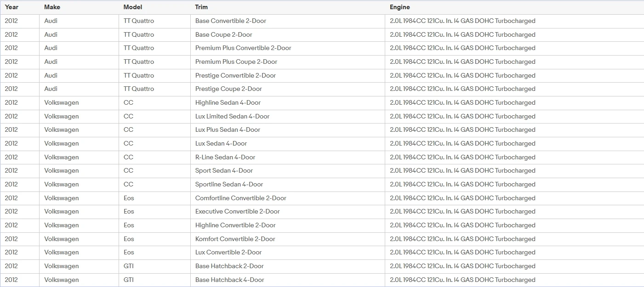Image resolution: width=644 pixels, height=287 pixels.
Task: Select Comfortline Convertible 2-Door cell
Action: tap(288, 198)
